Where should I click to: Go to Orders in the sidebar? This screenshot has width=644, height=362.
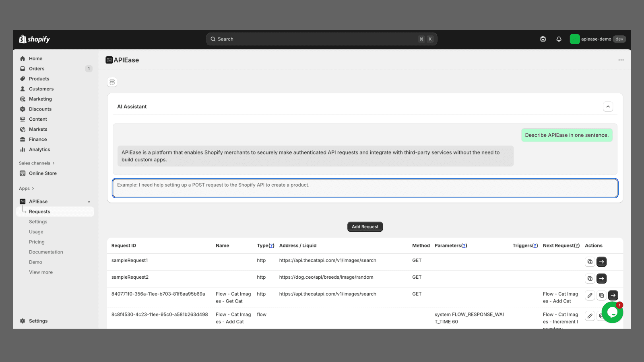pos(37,69)
